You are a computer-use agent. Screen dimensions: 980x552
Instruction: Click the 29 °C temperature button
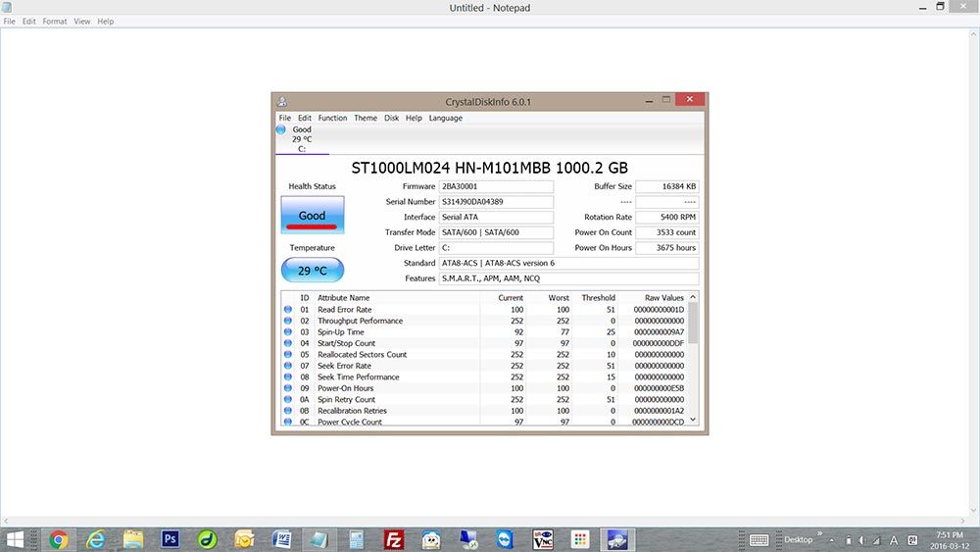tap(313, 270)
